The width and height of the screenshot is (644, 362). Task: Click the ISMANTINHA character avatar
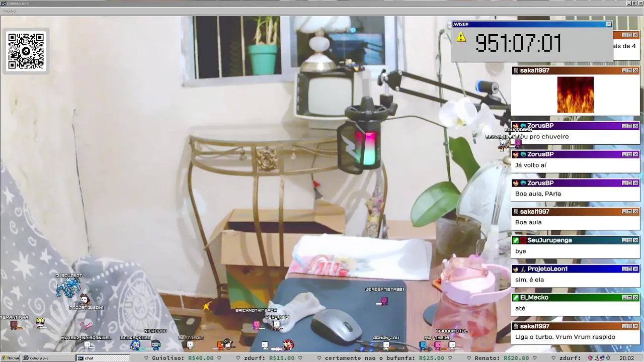pos(14,325)
